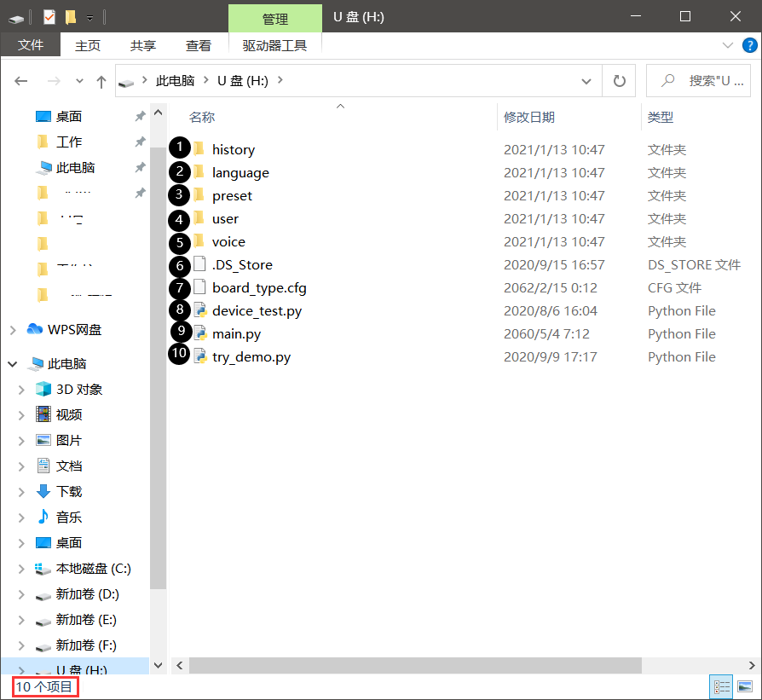
Task: Click the horizontal scrollbar in file list
Action: coord(414,665)
